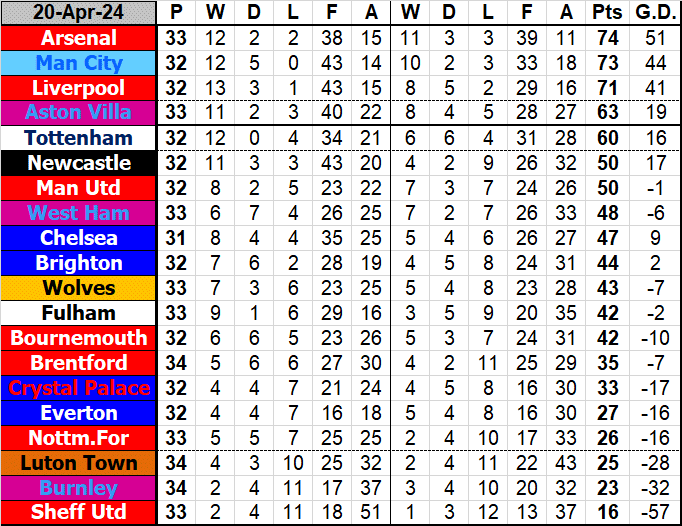Image resolution: width=682 pixels, height=526 pixels.
Task: Click the Crystal Palace team cell
Action: pos(79,388)
